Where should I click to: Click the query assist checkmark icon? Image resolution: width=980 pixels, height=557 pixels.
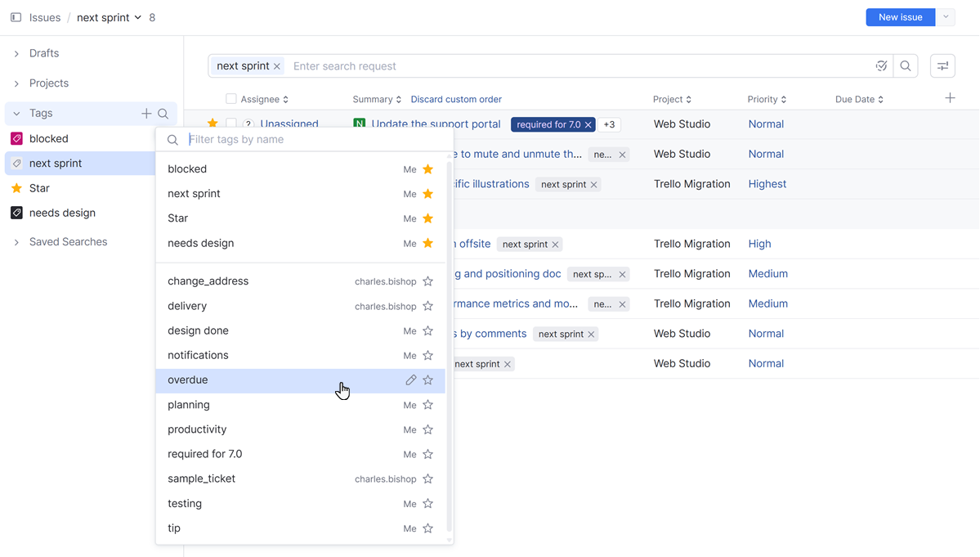coord(881,65)
